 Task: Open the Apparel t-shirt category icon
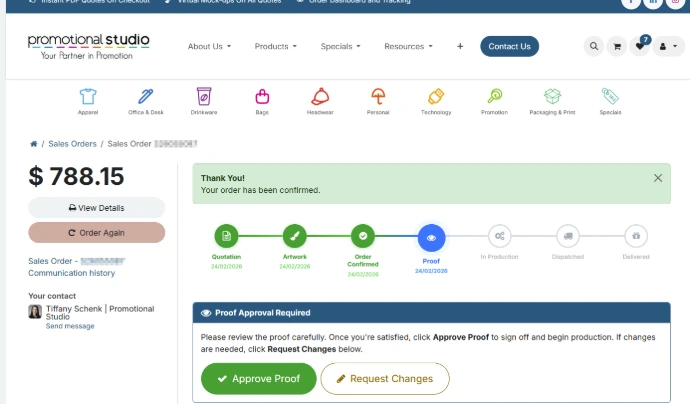click(x=88, y=98)
